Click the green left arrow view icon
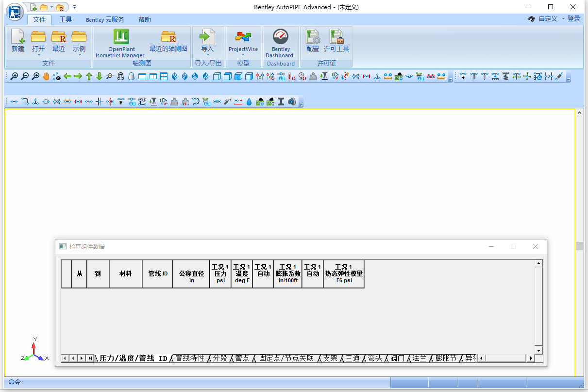 tap(67, 76)
